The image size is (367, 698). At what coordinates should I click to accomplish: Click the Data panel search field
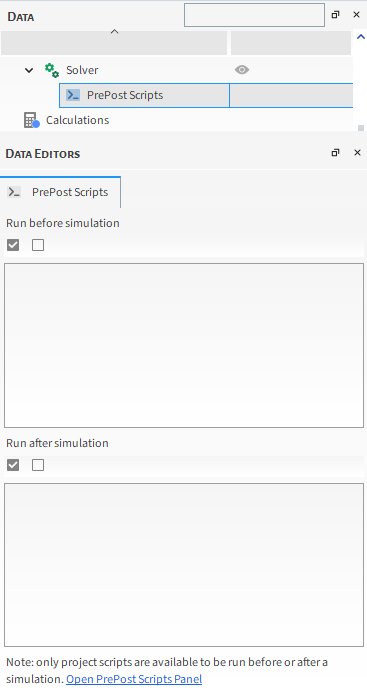(x=254, y=15)
